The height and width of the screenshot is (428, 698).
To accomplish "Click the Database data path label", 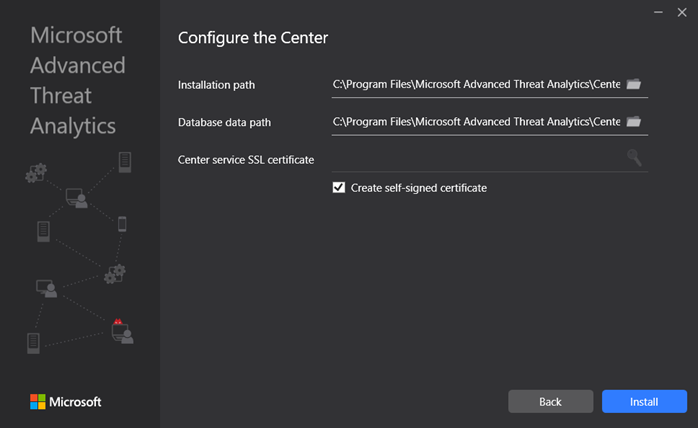I will pos(224,122).
